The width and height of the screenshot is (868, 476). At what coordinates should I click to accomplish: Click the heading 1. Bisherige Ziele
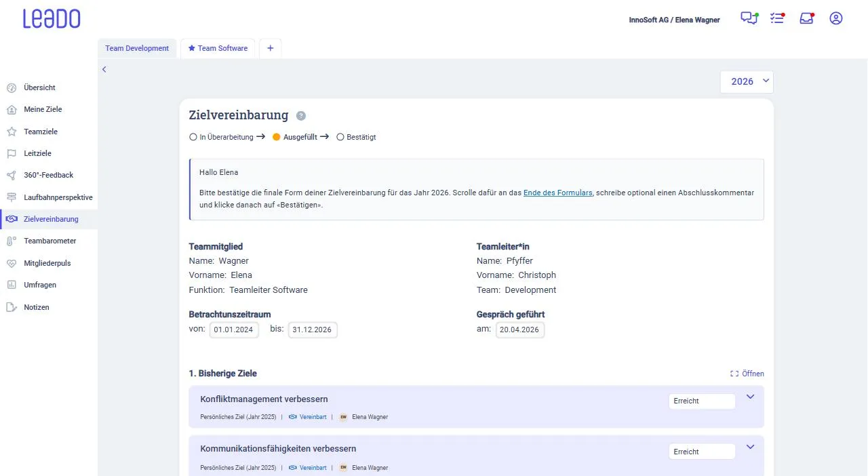(222, 374)
